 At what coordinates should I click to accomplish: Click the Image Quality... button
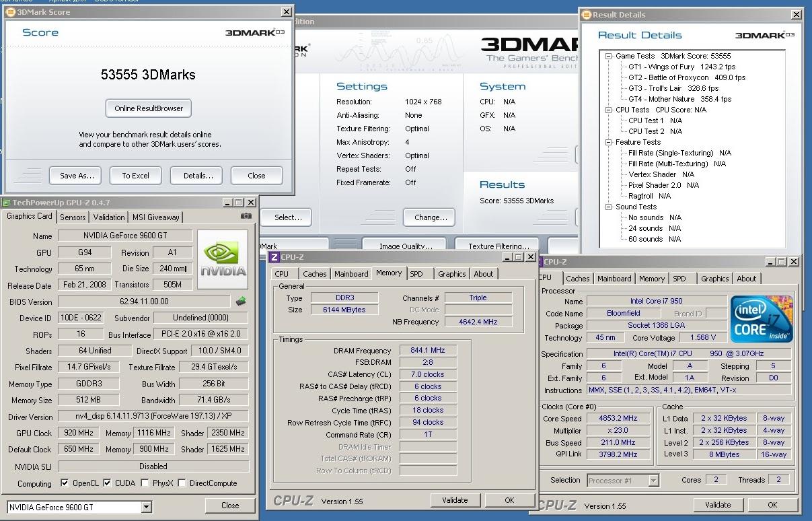click(406, 246)
